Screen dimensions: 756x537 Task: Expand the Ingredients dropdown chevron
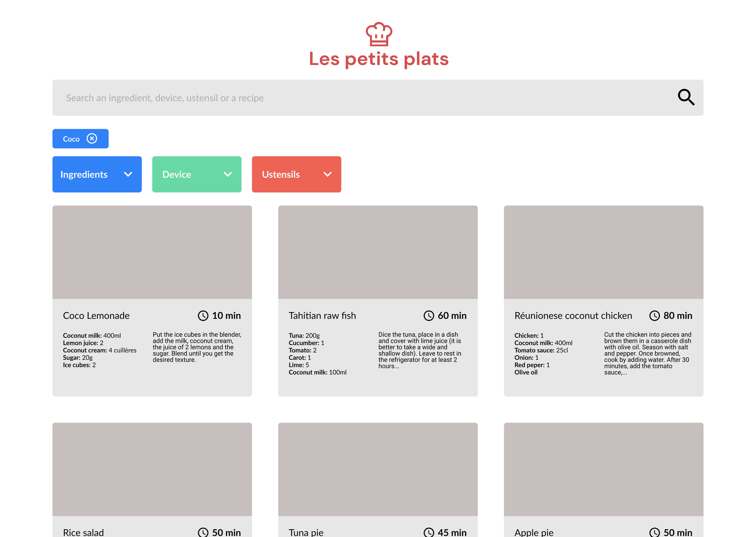click(128, 174)
